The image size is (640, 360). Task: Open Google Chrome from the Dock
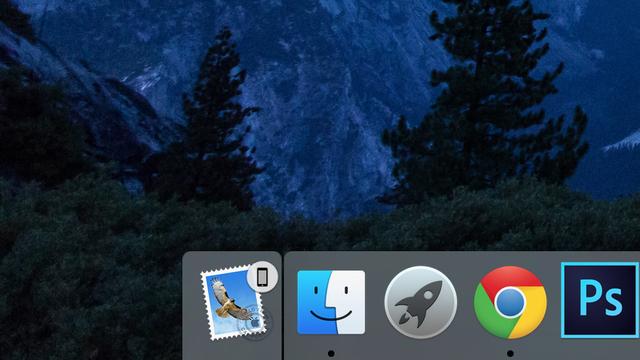[510, 302]
